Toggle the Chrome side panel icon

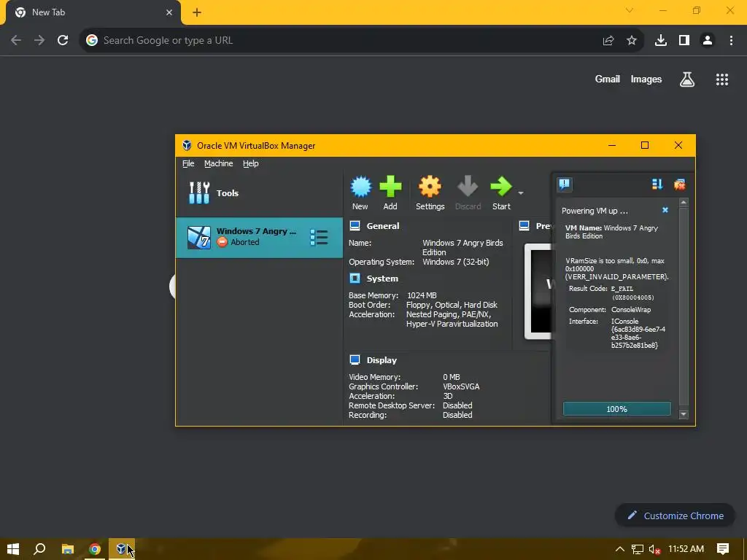coord(684,40)
